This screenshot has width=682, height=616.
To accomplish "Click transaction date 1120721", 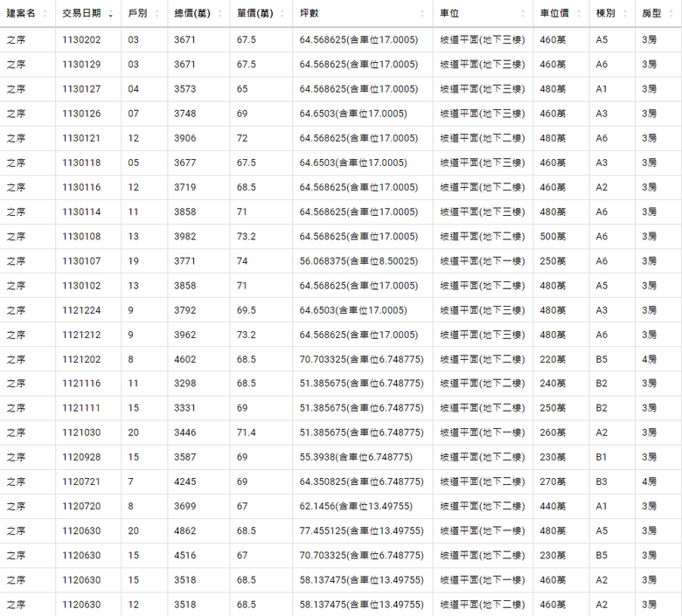I will click(x=81, y=481).
